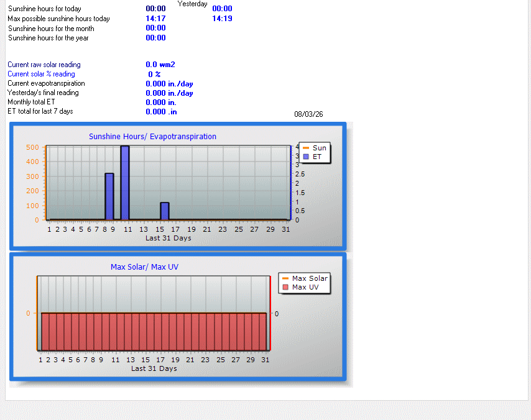531x420 pixels.
Task: Click the ET bar near day 8
Action: click(109, 196)
